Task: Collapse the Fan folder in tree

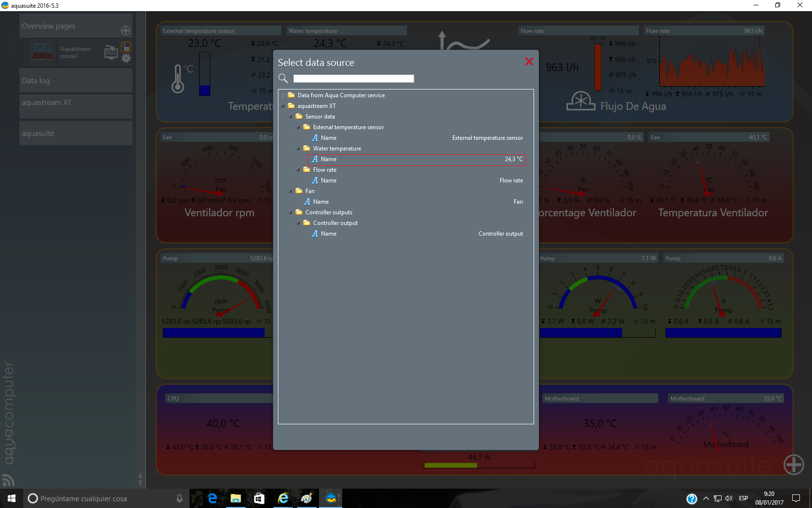Action: coord(291,191)
